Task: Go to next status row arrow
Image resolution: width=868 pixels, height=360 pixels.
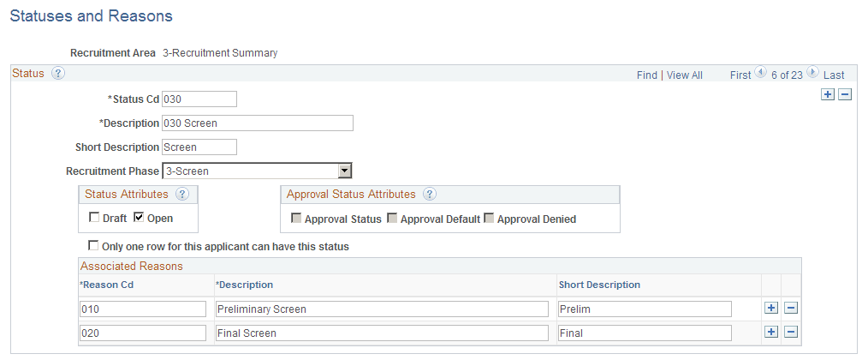Action: click(x=812, y=71)
